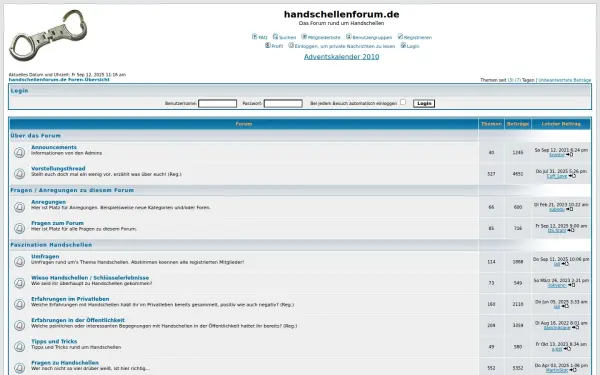Click folder icon beside Erfahrungen im Privatleben
The image size is (600, 375).
pyautogui.click(x=20, y=304)
